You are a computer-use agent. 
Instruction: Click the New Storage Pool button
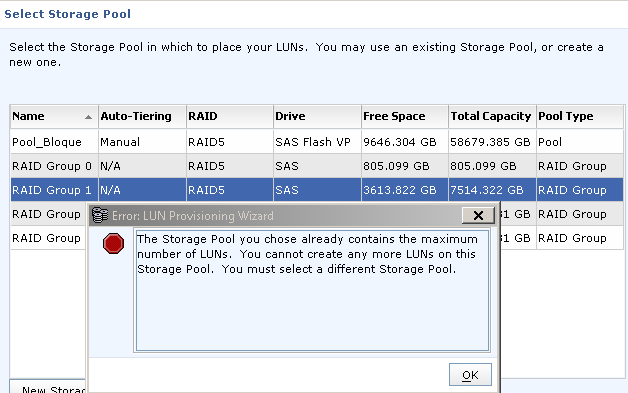pyautogui.click(x=48, y=387)
